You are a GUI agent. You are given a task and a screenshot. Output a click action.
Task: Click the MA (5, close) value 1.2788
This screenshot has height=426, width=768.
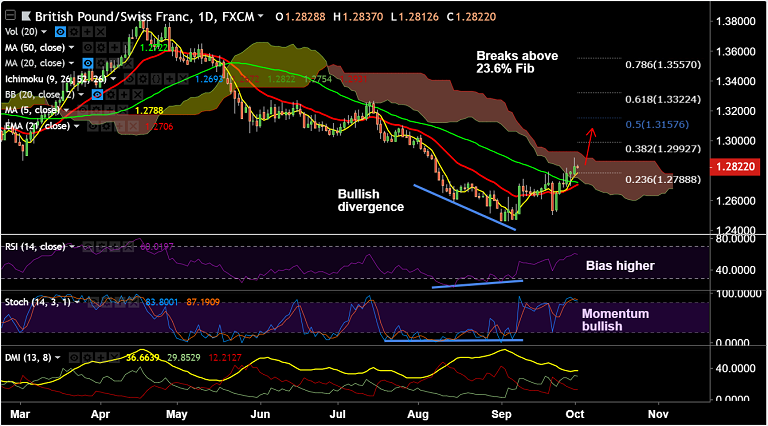coord(149,111)
